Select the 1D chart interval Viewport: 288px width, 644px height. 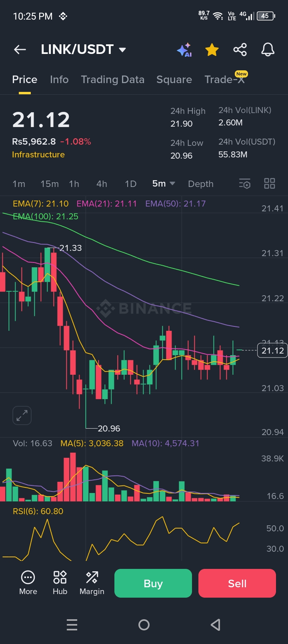click(x=131, y=184)
